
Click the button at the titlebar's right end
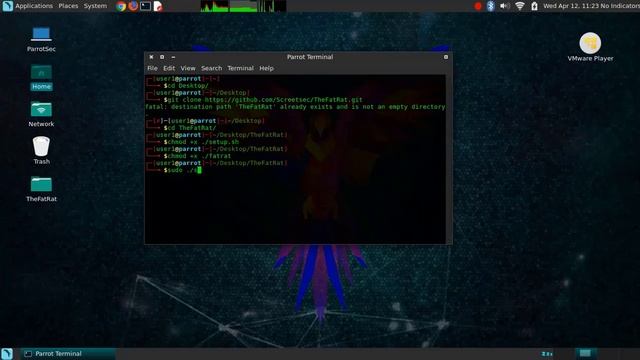446,57
